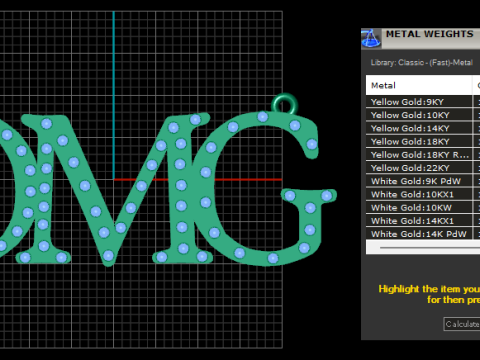The image size is (480, 360).
Task: Select the Yellow Gold:14KY row
Action: click(x=423, y=128)
